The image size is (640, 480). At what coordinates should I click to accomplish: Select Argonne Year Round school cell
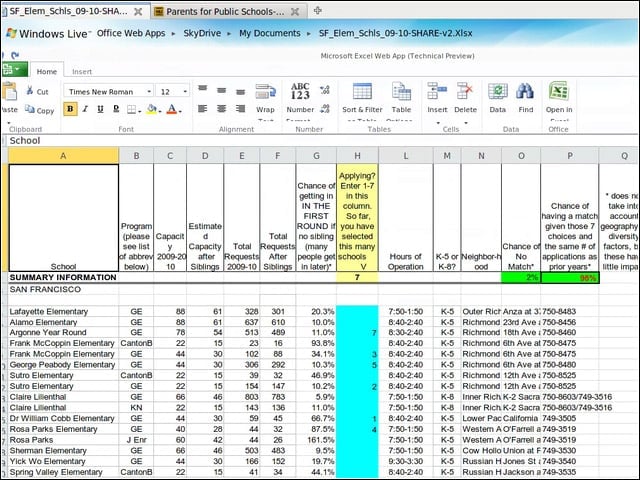click(63, 333)
